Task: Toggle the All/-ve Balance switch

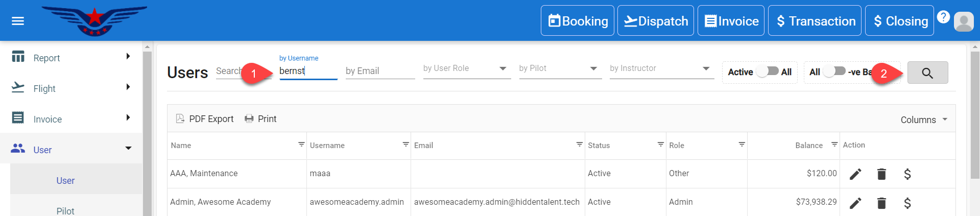Action: pos(834,71)
